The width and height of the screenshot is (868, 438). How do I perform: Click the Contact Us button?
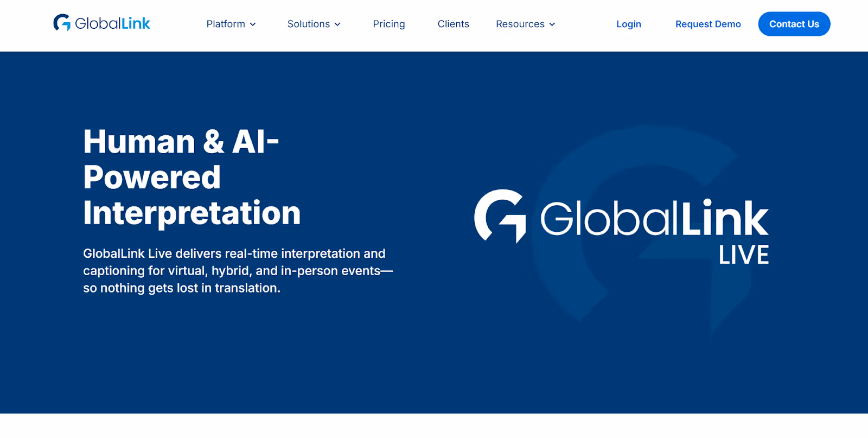794,24
